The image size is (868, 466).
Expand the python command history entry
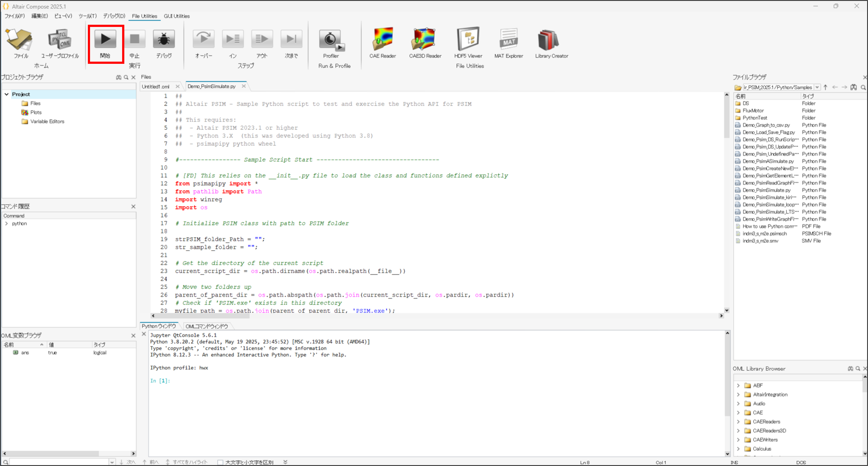tap(7, 224)
